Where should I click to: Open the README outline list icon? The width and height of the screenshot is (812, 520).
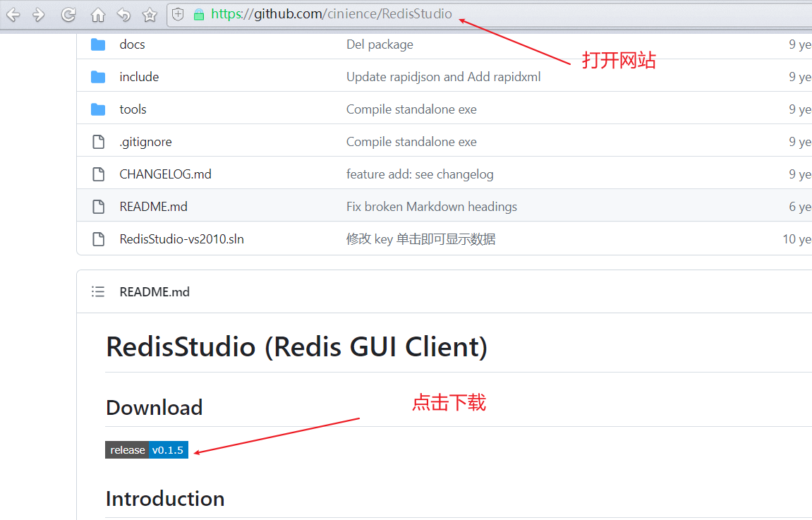98,291
